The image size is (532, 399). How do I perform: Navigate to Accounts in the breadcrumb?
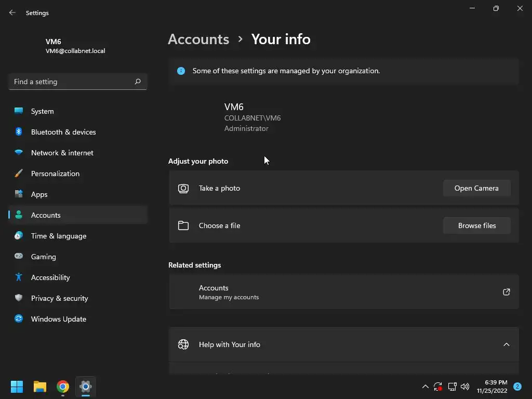point(198,39)
